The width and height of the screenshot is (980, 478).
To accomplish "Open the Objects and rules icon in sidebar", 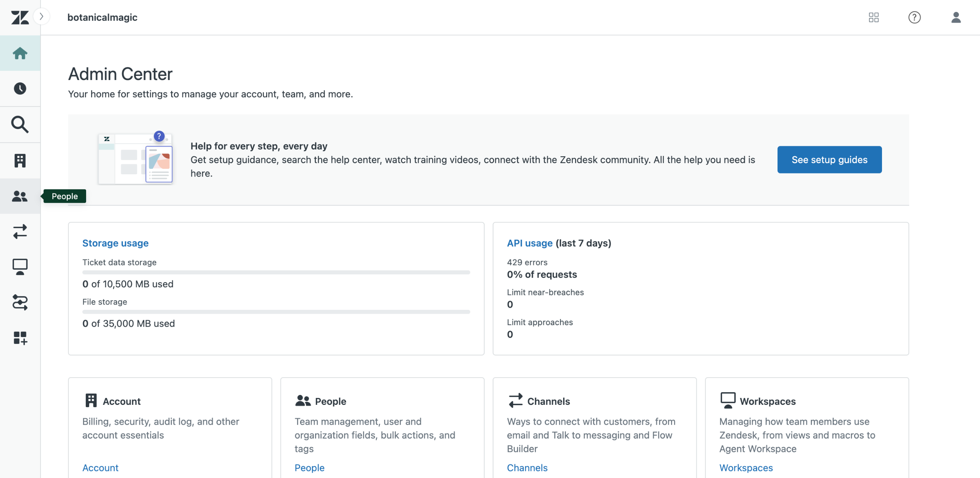I will point(20,302).
